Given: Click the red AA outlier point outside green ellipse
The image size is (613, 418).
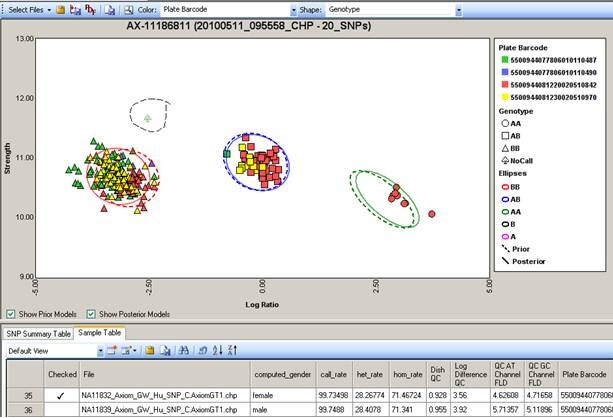Looking at the screenshot, I should pos(432,214).
